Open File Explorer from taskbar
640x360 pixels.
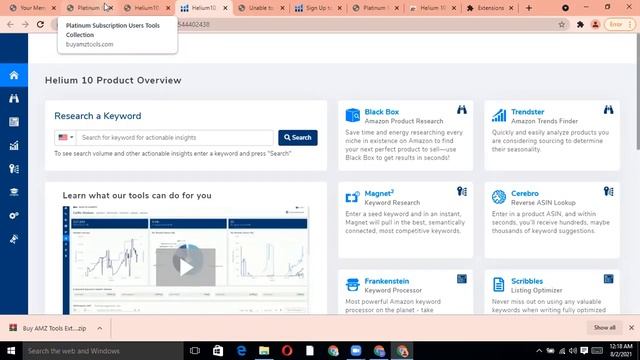(264, 351)
